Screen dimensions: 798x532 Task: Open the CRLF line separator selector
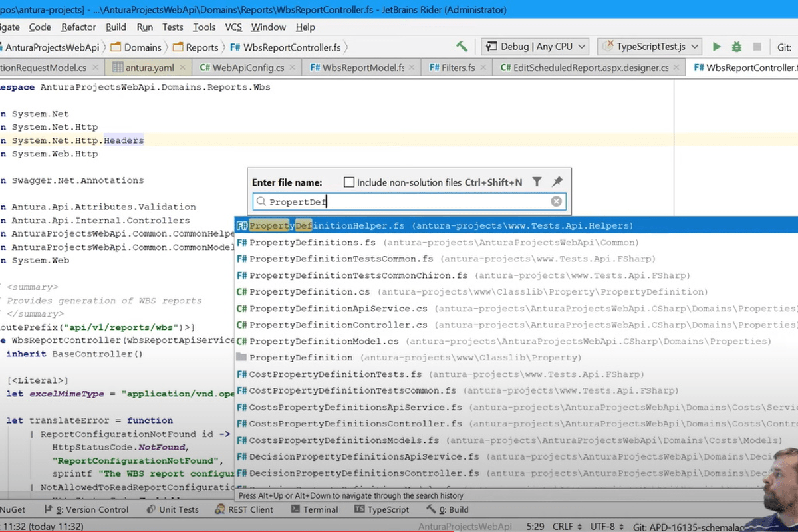567,526
